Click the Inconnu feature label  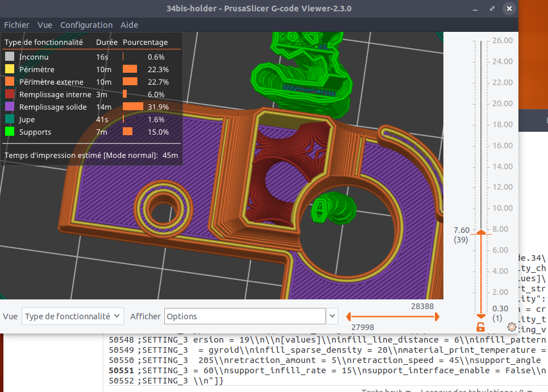(34, 57)
